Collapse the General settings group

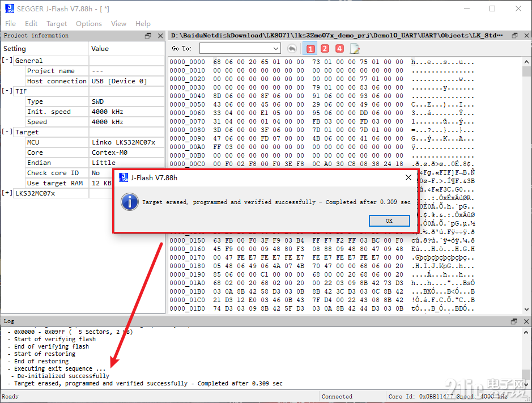7,61
